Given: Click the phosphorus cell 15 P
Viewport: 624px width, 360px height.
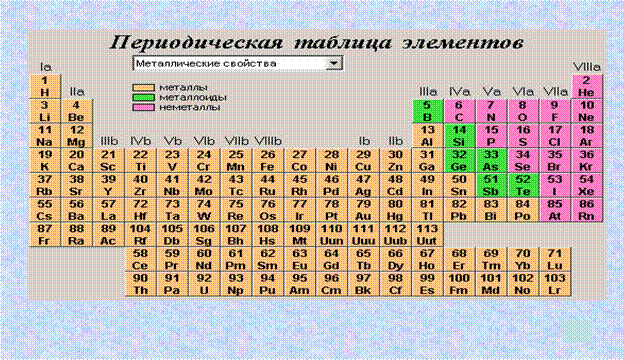Looking at the screenshot, I should [491, 136].
